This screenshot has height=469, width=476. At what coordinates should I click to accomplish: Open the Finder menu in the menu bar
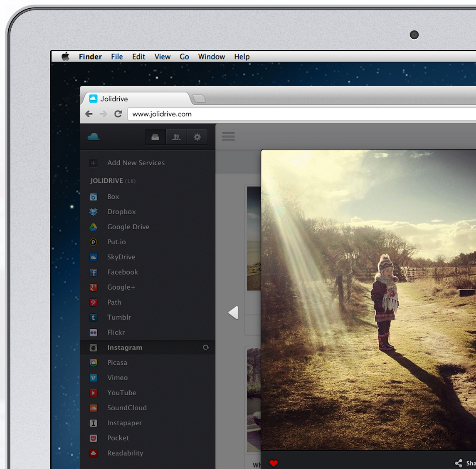(x=90, y=57)
